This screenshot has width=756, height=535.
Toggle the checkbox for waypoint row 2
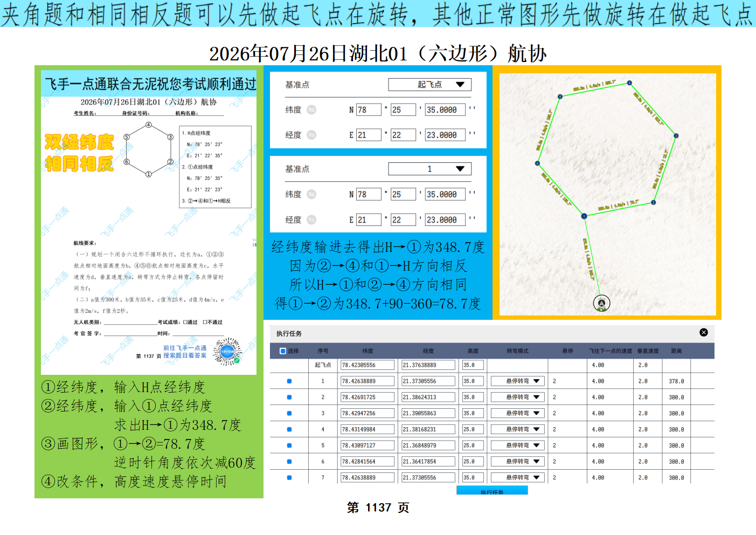pos(289,397)
